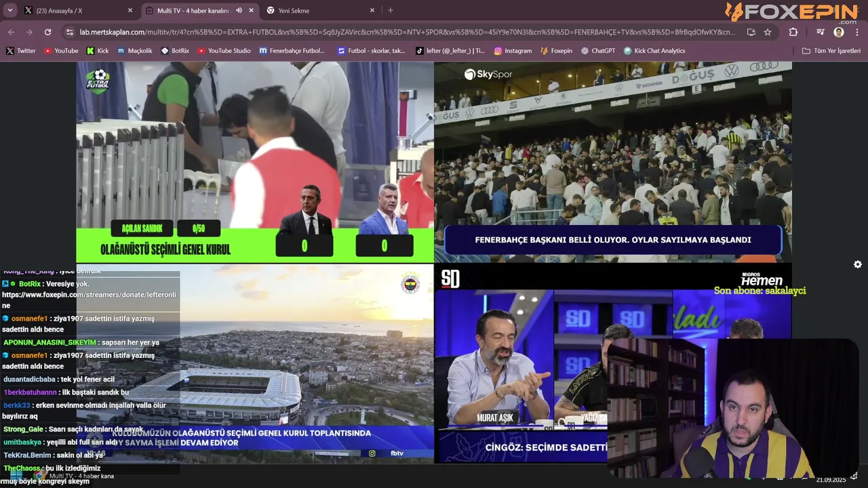Click the Fenerbahçe TV stadium stream
The image size is (868, 488).
click(x=255, y=363)
